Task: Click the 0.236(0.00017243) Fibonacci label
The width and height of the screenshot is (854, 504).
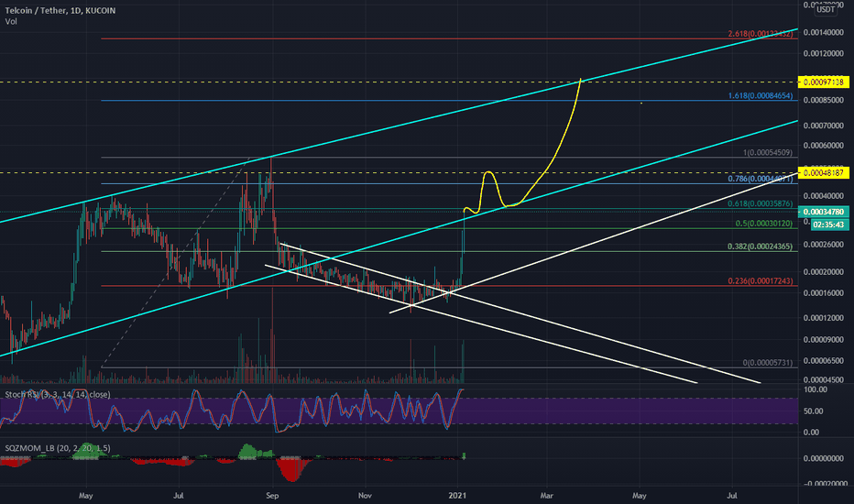Action: 761,281
